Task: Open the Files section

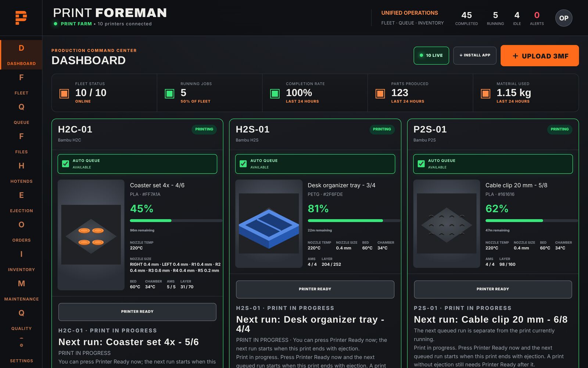Action: [21, 143]
